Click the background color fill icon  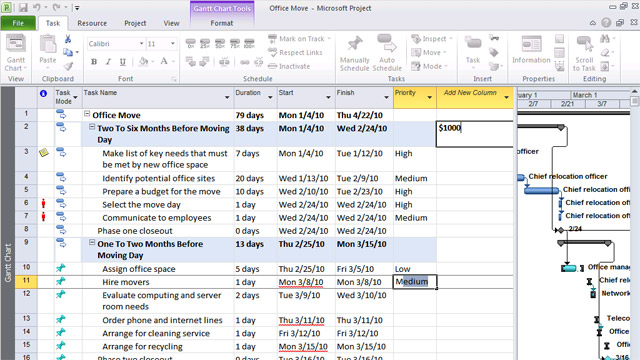point(143,62)
